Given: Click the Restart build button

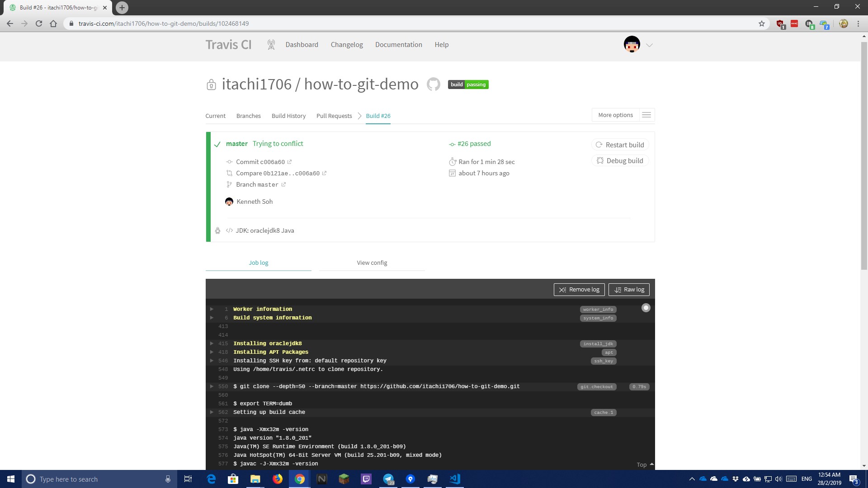Looking at the screenshot, I should point(620,145).
